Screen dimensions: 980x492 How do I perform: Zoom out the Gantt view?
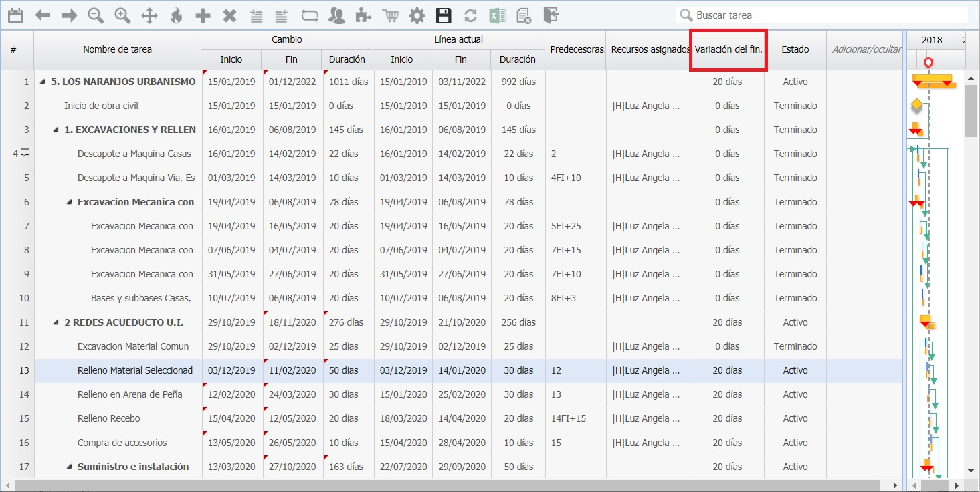(96, 15)
